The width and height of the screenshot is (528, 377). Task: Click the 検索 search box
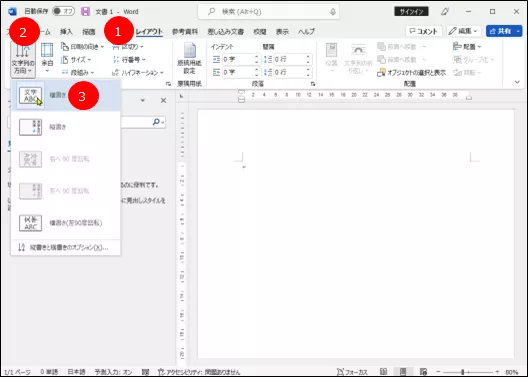pos(268,12)
